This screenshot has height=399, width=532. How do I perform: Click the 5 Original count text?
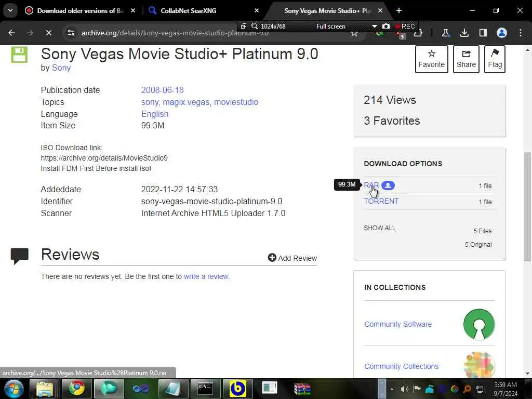pyautogui.click(x=478, y=245)
